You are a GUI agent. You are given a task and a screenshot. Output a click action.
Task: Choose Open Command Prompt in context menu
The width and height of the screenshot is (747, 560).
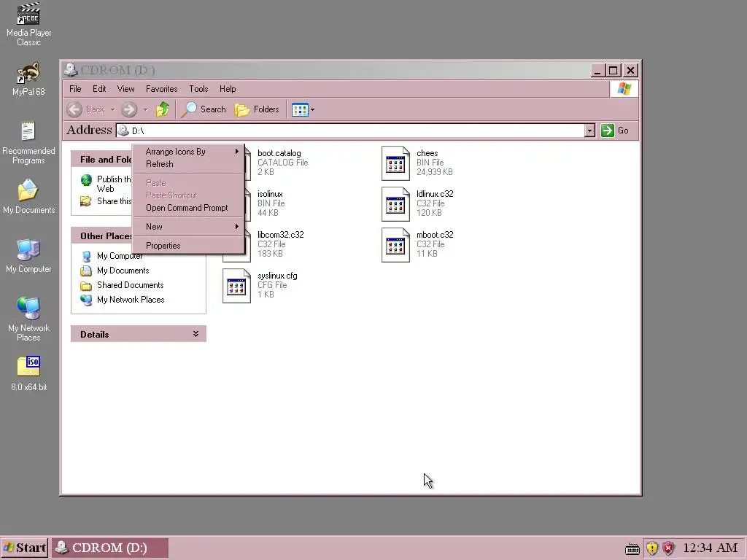(x=189, y=208)
